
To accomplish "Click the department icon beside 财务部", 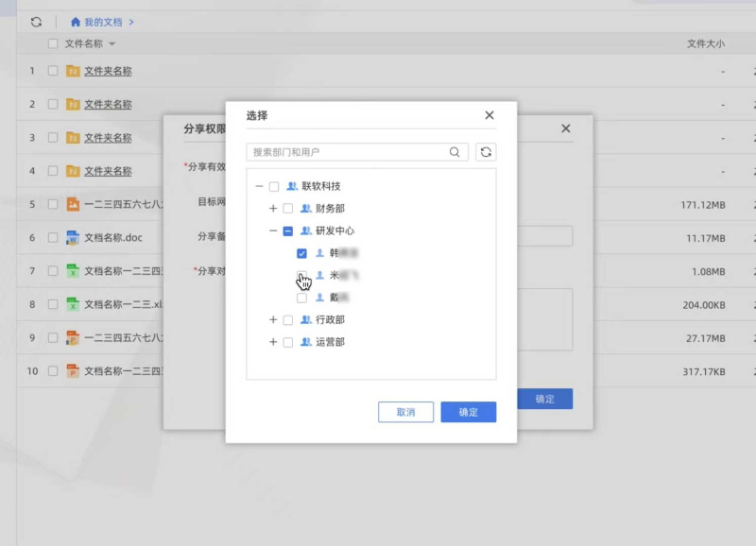I will pos(305,209).
